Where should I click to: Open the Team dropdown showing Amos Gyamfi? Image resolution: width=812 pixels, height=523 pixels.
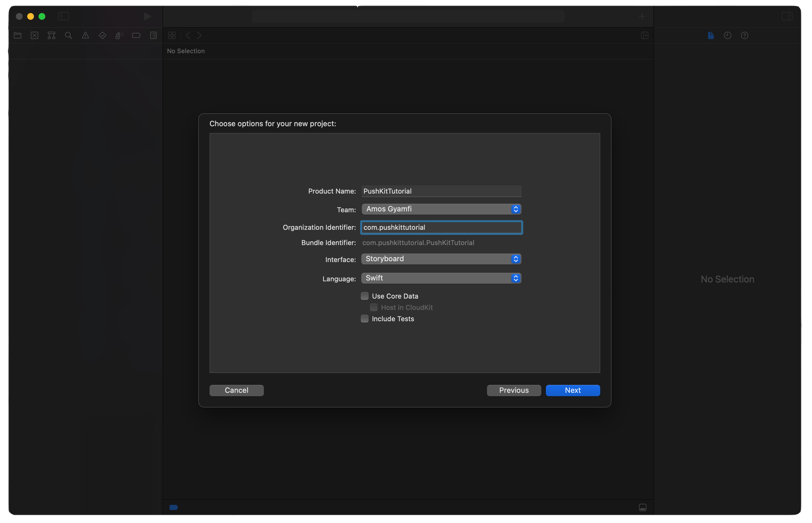[x=441, y=209]
